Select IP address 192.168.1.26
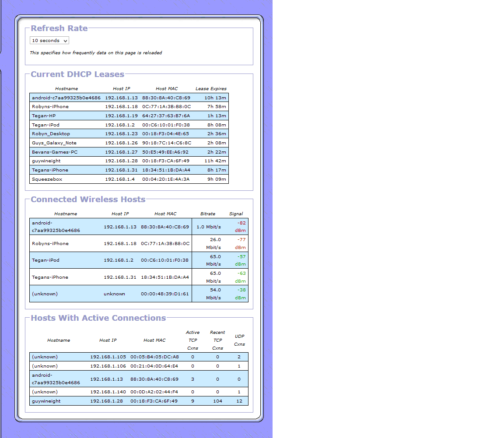 tap(122, 143)
